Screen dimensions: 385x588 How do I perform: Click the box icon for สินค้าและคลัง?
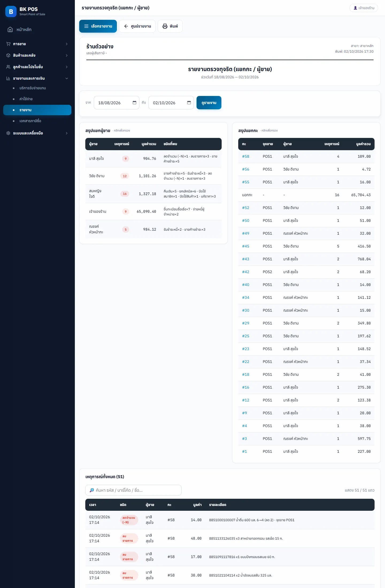tap(8, 55)
